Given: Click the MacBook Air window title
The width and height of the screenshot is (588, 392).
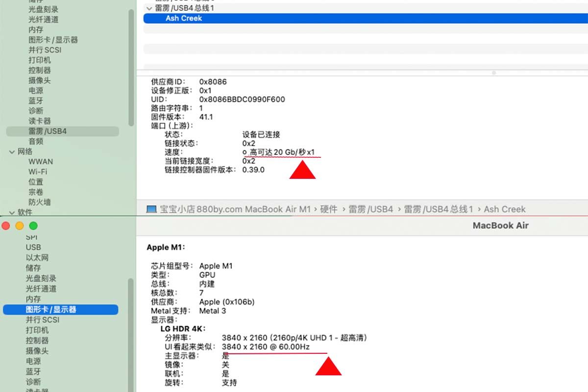Looking at the screenshot, I should coord(501,225).
